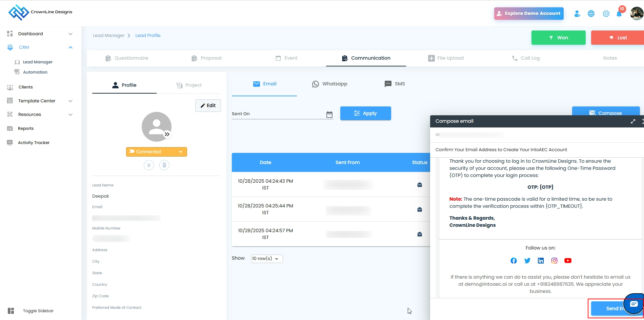The width and height of the screenshot is (644, 320).
Task: Click the Lead Profile breadcrumb link
Action: [x=148, y=36]
